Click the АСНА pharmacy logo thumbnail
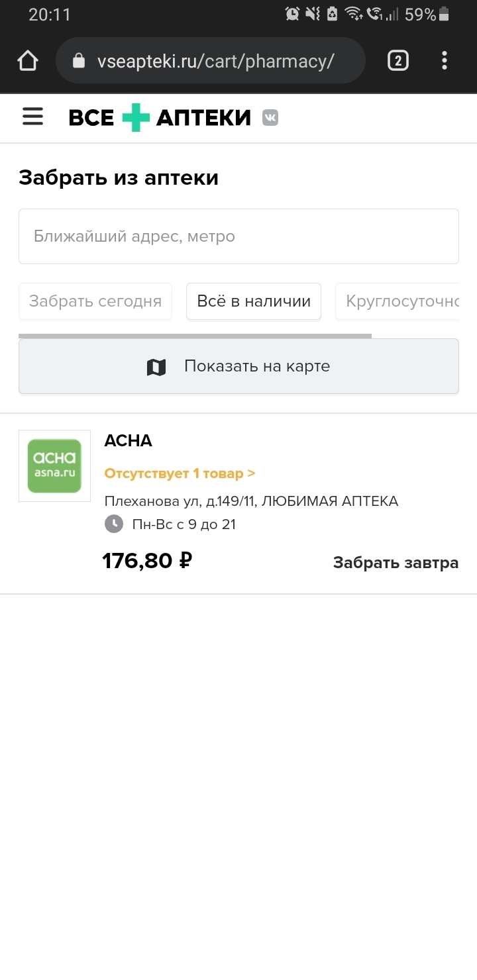This screenshot has height=980, width=477. click(54, 465)
